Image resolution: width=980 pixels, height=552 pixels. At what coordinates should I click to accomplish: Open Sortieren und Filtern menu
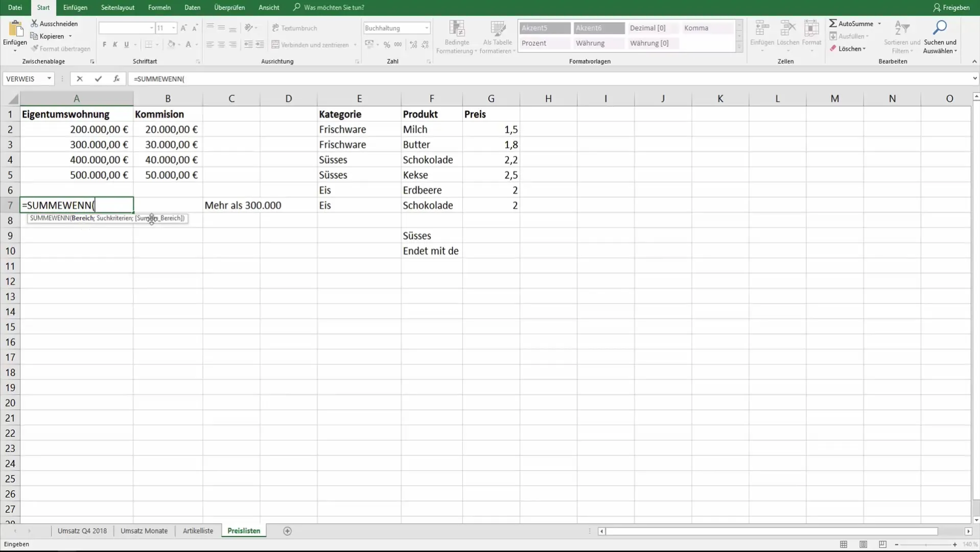pyautogui.click(x=902, y=37)
